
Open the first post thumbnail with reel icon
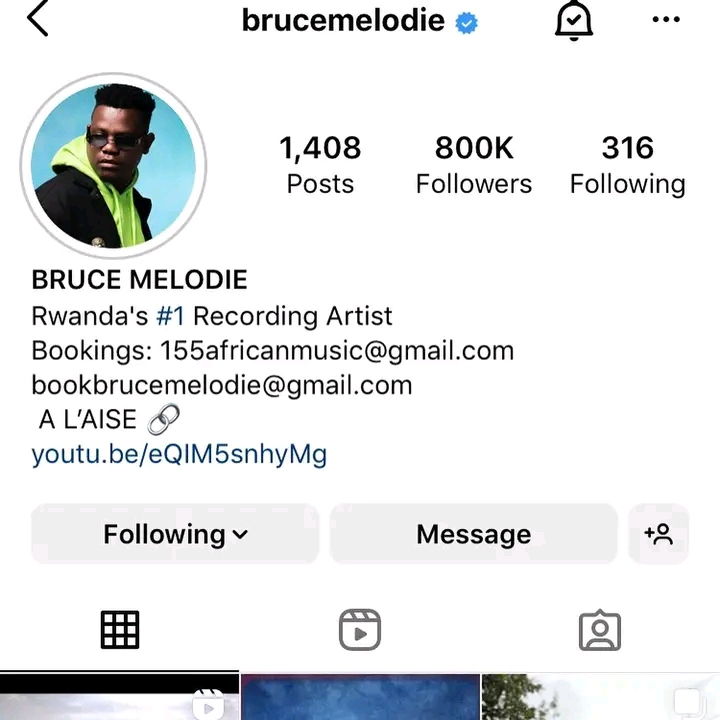click(119, 696)
